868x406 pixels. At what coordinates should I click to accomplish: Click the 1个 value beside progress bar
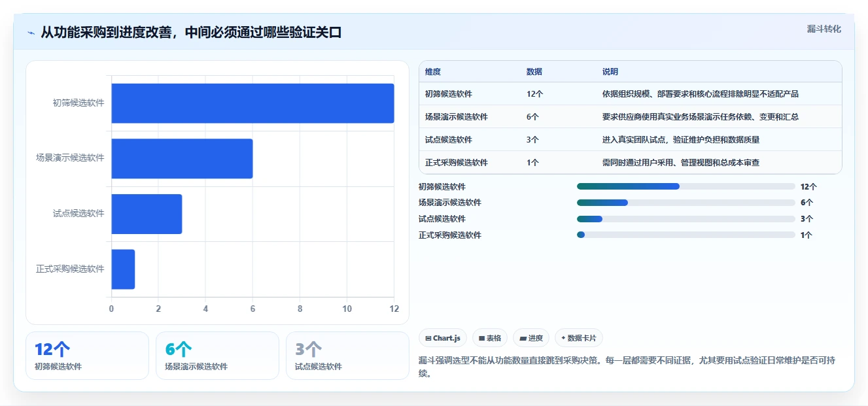coord(807,235)
